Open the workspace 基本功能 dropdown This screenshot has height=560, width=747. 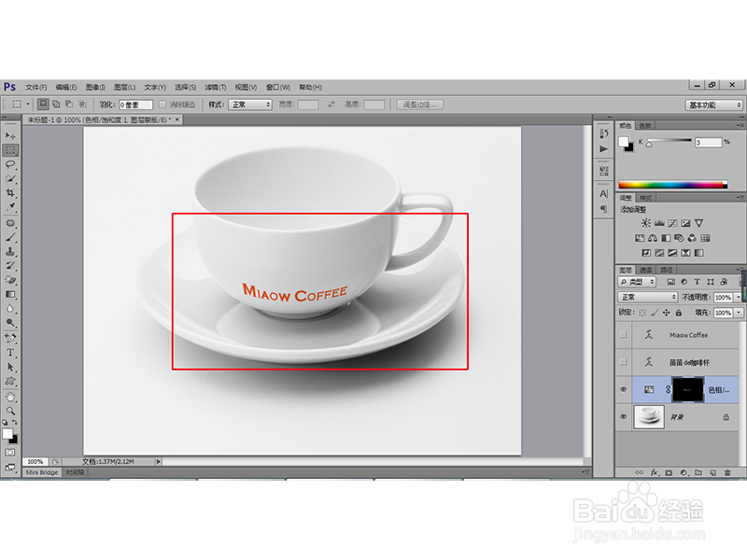713,105
